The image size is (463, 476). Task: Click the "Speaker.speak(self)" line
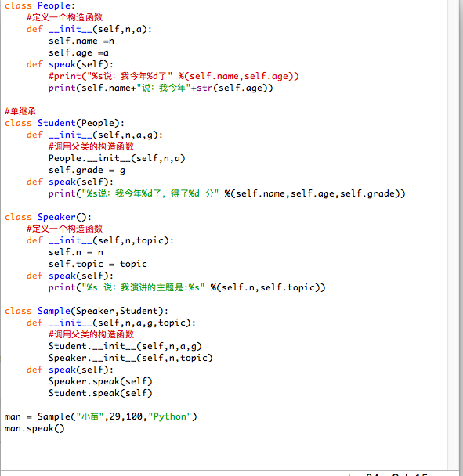pos(100,381)
